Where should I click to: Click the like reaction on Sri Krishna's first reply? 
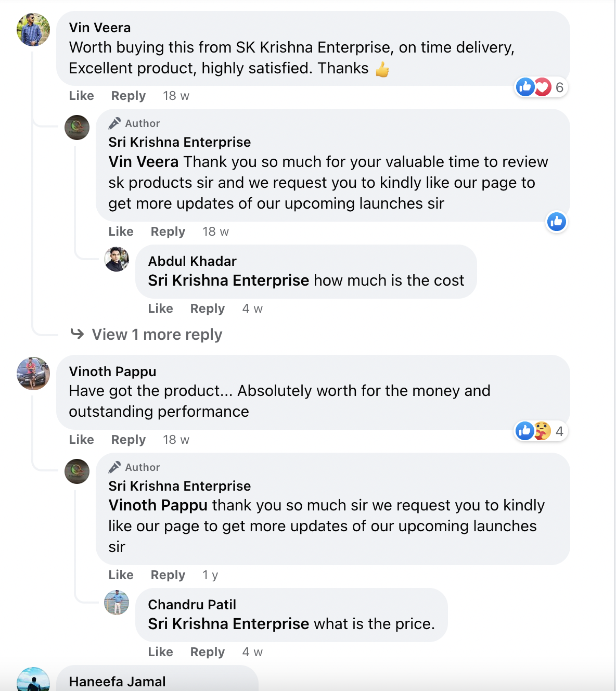[556, 222]
